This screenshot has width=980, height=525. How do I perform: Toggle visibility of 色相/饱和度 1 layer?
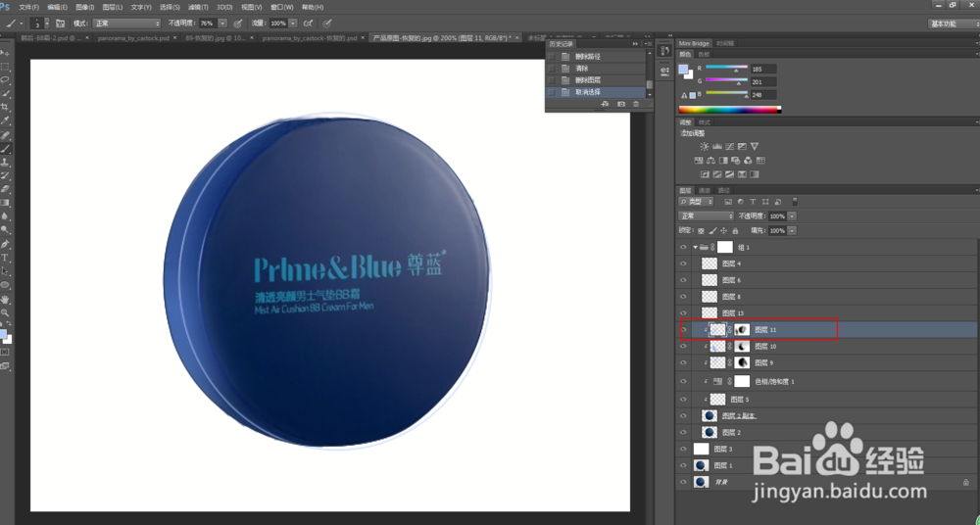(682, 381)
